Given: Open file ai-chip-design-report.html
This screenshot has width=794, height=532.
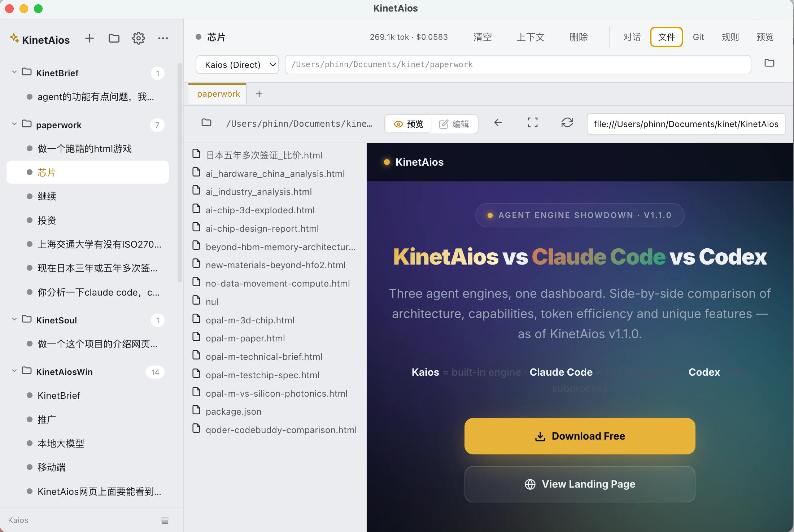Looking at the screenshot, I should pyautogui.click(x=275, y=228).
